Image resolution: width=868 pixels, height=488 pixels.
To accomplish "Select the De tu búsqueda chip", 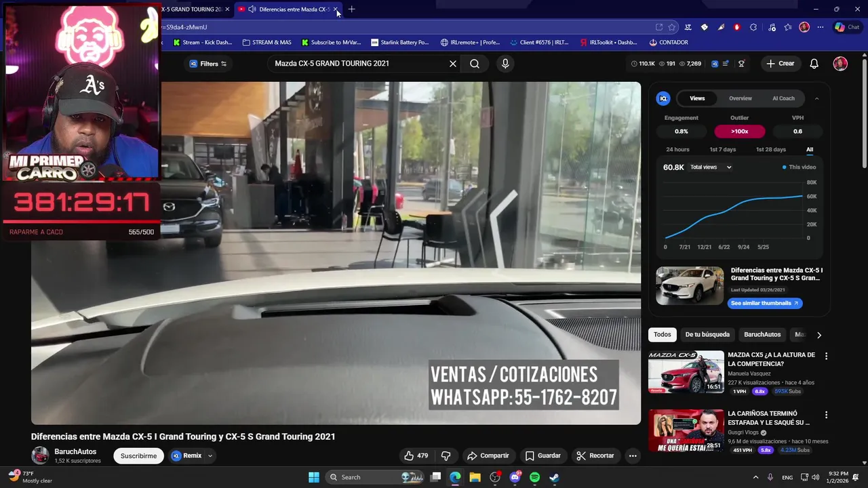I will point(707,335).
